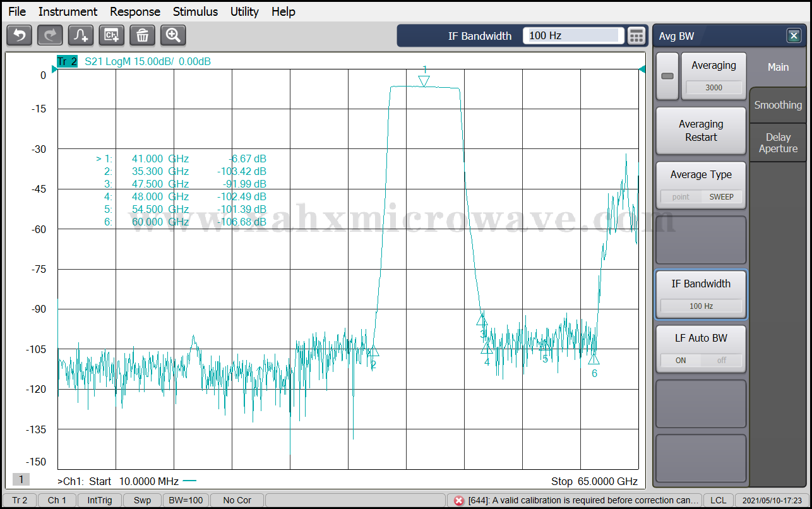
Task: Add a new trace with toolbar icon
Action: coord(81,35)
